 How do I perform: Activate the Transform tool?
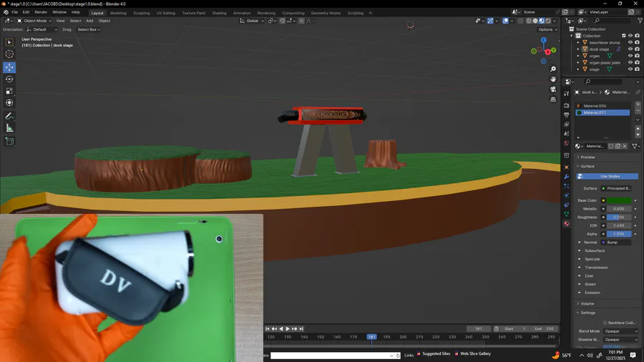[x=9, y=103]
